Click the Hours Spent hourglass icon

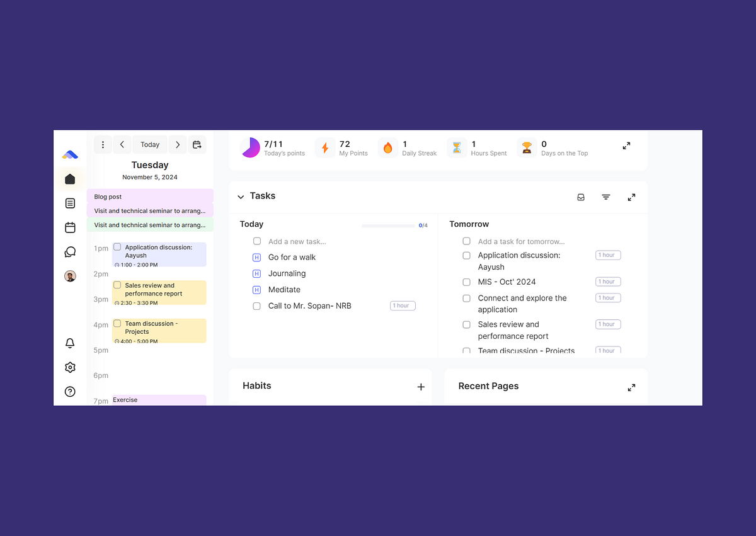pos(457,148)
